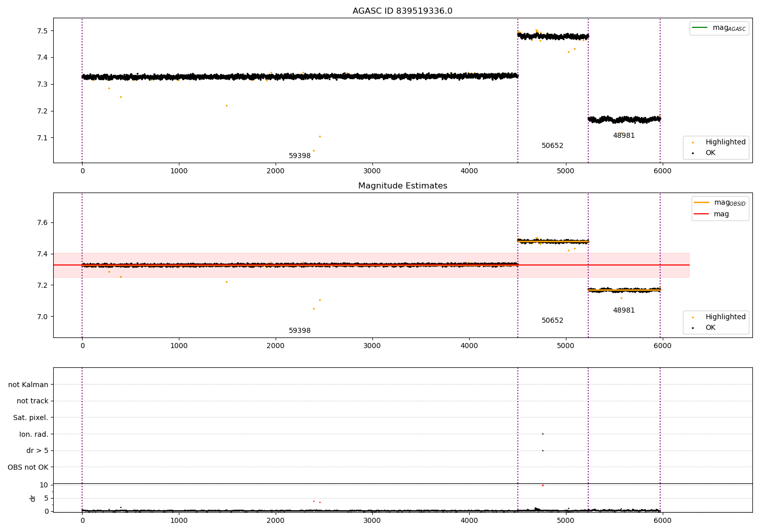The width and height of the screenshot is (760, 532).
Task: Click the green mag AGASC legend line
Action: (x=700, y=27)
